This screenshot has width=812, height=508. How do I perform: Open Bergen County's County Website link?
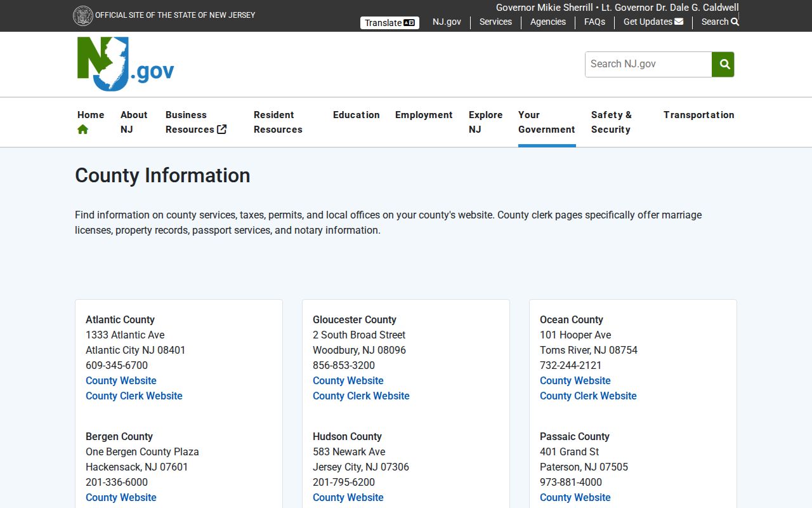coord(121,497)
